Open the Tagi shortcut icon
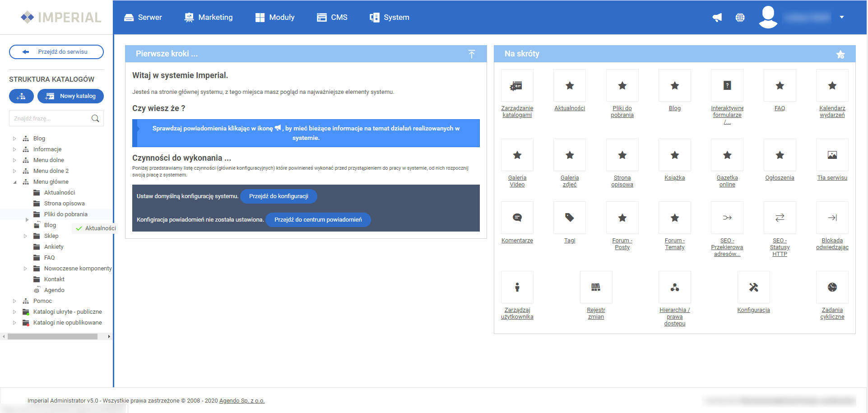 pyautogui.click(x=570, y=218)
